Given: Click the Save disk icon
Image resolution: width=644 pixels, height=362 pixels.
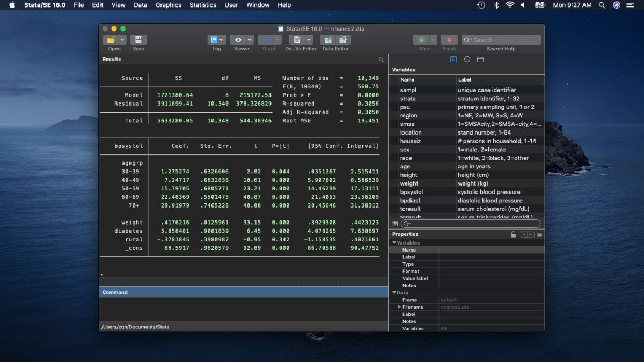Looking at the screenshot, I should pos(138,40).
